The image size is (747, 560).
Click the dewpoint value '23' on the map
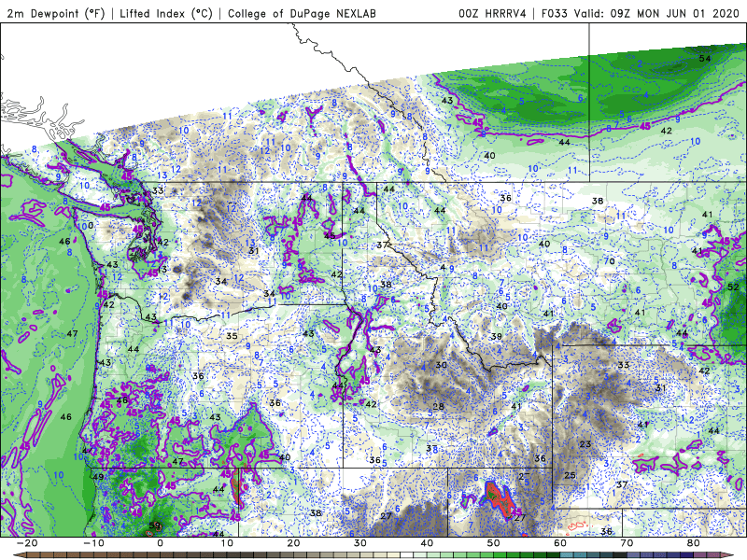click(585, 444)
